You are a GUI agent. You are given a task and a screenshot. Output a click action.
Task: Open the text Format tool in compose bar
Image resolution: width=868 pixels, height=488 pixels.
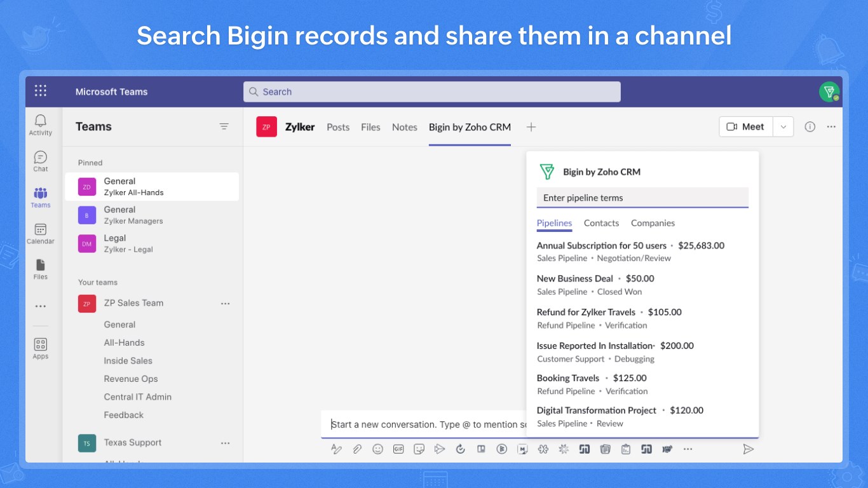[337, 449]
